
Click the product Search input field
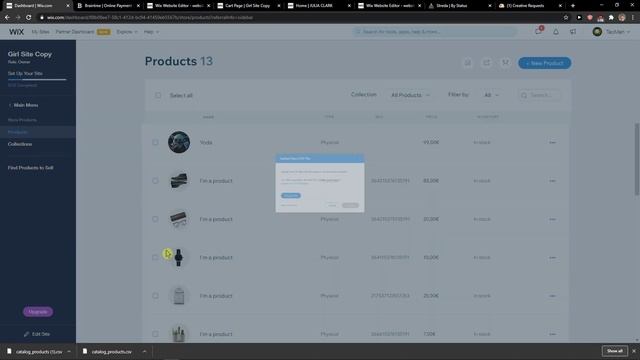click(540, 96)
